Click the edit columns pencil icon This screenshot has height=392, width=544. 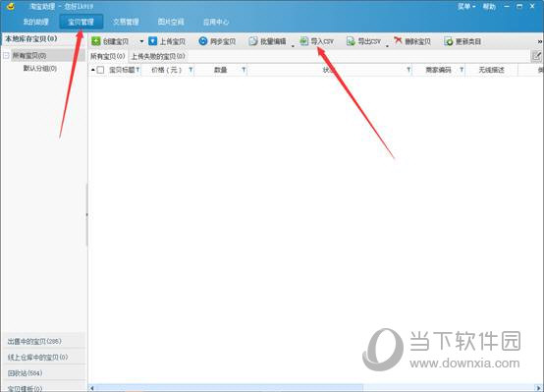click(x=537, y=56)
